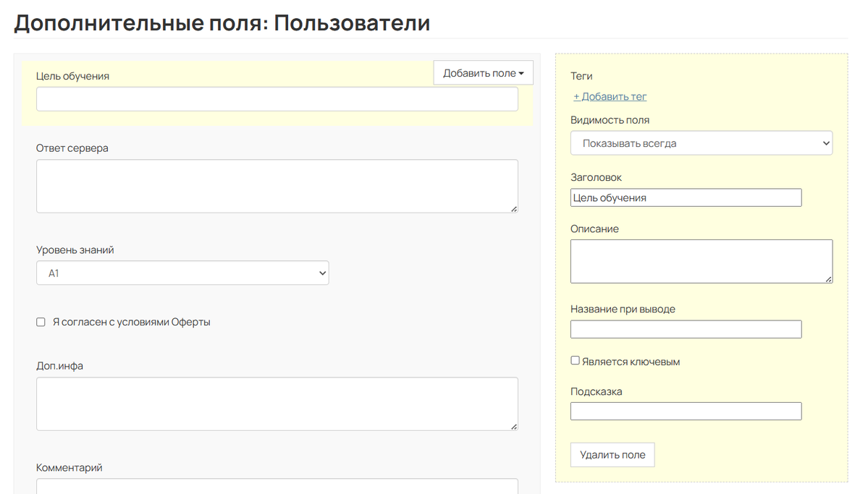Open the «Добавить поле» dropdown
Viewport: 868px width, 494px height.
(482, 72)
